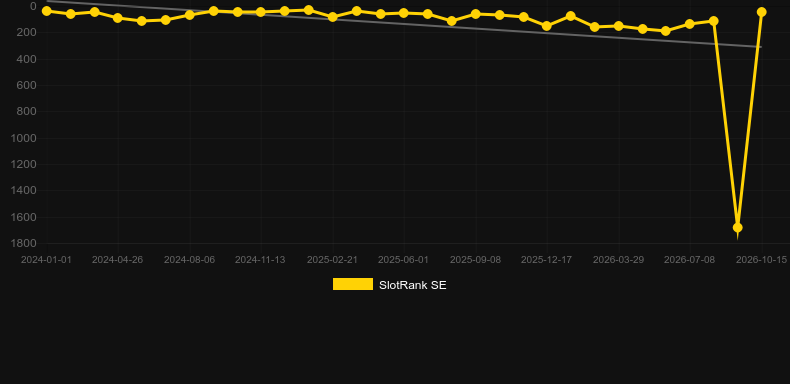Select the last data point at 2026-10-15
This screenshot has height=384, width=790.
click(761, 12)
